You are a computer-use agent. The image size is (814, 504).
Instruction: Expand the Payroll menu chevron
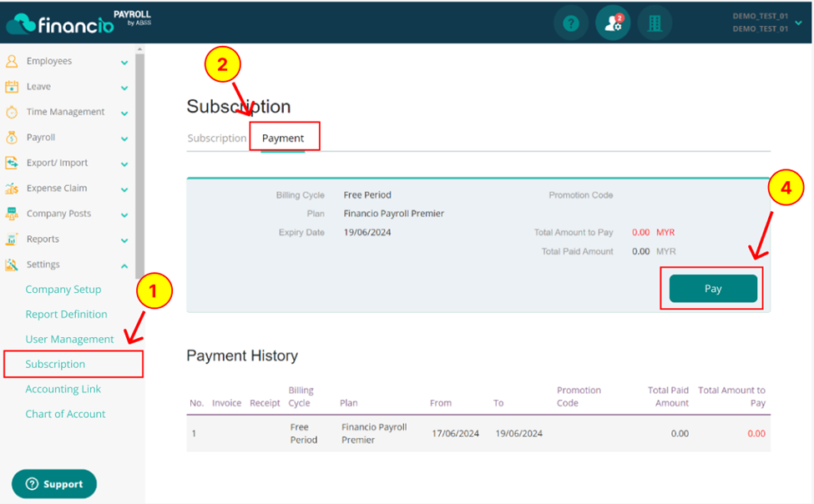(x=124, y=139)
